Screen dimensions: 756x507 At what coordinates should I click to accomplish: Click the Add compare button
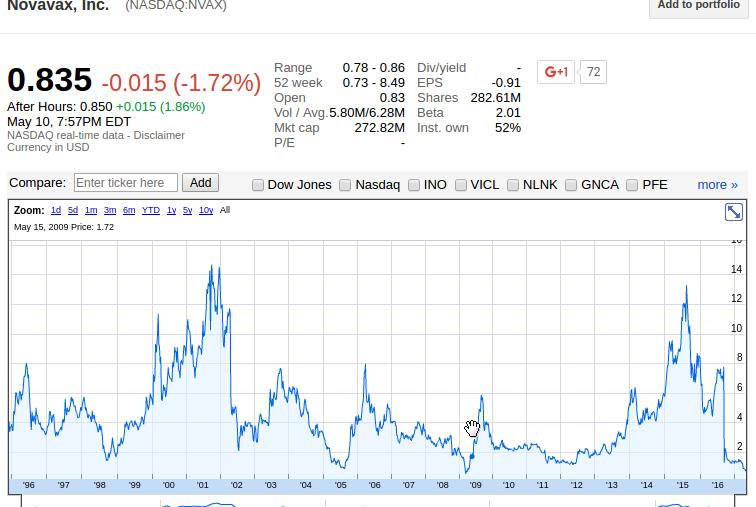tap(201, 183)
